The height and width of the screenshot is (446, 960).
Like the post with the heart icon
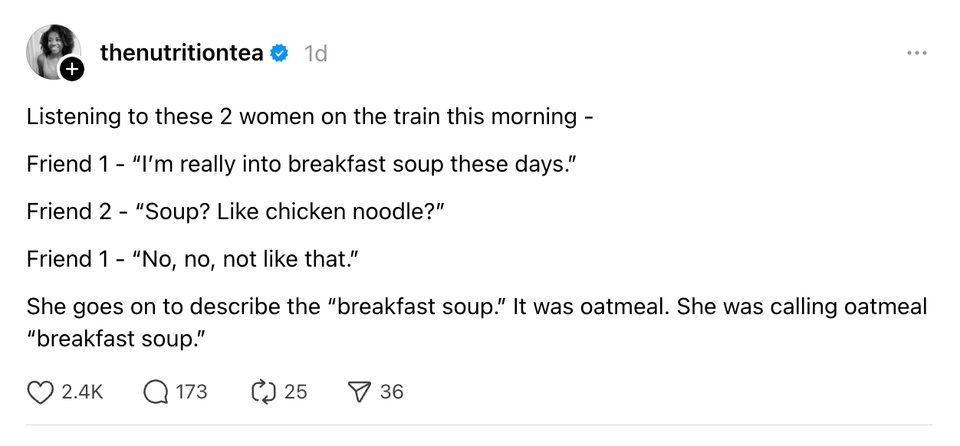[x=40, y=392]
